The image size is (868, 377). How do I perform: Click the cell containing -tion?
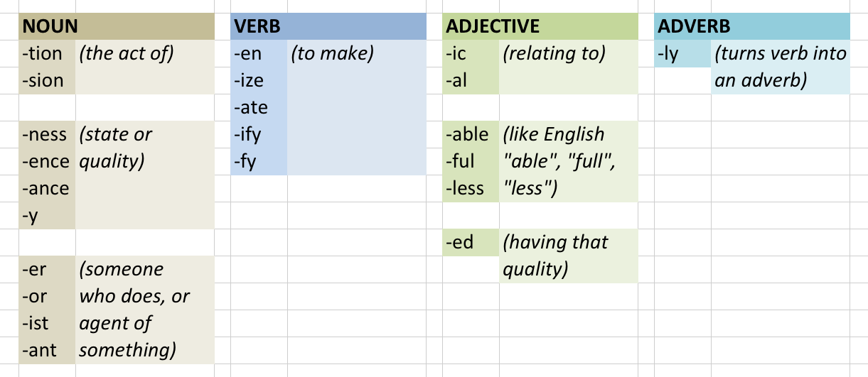(x=47, y=54)
